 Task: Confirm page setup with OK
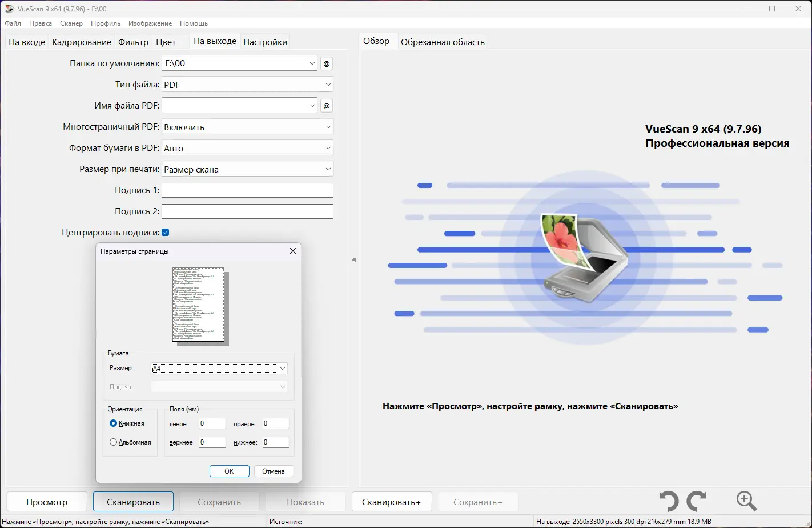click(229, 471)
